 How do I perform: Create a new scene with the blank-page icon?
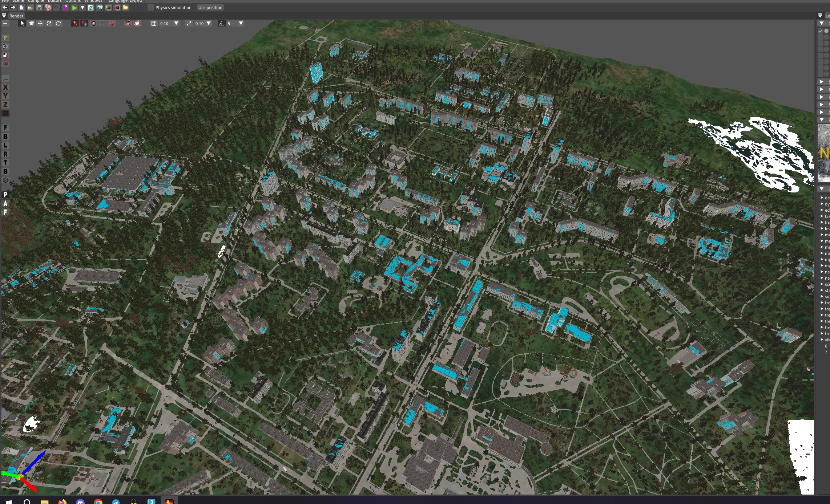tap(22, 8)
